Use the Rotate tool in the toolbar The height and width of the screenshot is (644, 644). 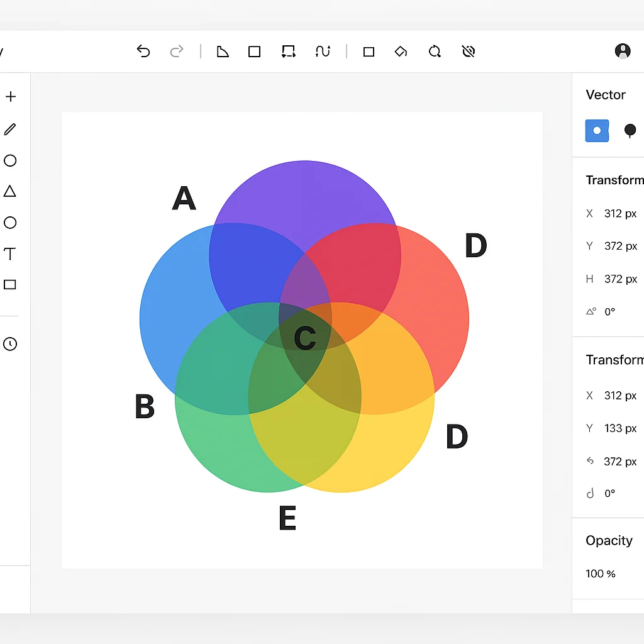click(x=435, y=52)
